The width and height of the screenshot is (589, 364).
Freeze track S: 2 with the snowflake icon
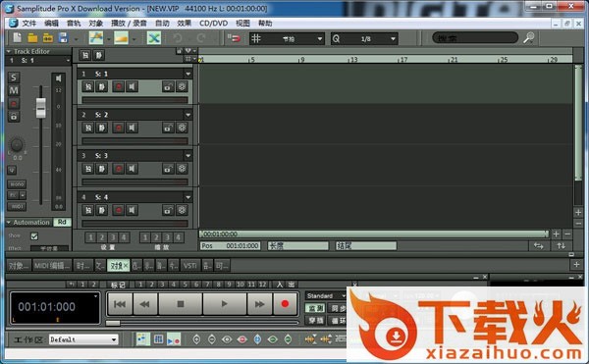pos(183,128)
